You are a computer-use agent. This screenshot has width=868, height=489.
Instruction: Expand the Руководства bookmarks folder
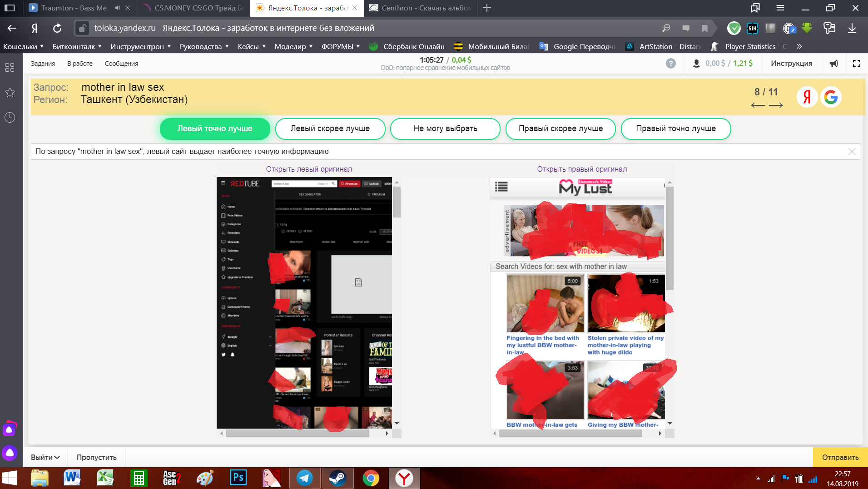tap(204, 46)
